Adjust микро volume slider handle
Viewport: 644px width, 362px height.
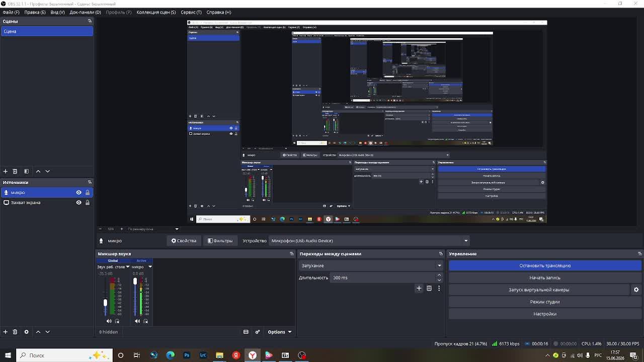(135, 281)
